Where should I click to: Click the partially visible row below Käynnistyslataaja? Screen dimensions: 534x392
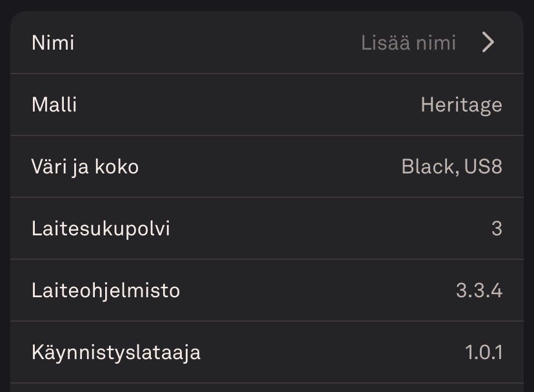[x=267, y=387]
